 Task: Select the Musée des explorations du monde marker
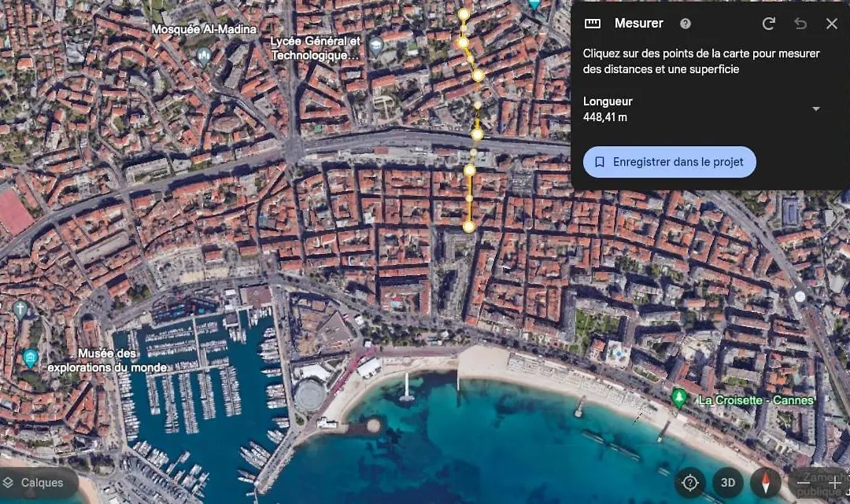[31, 358]
